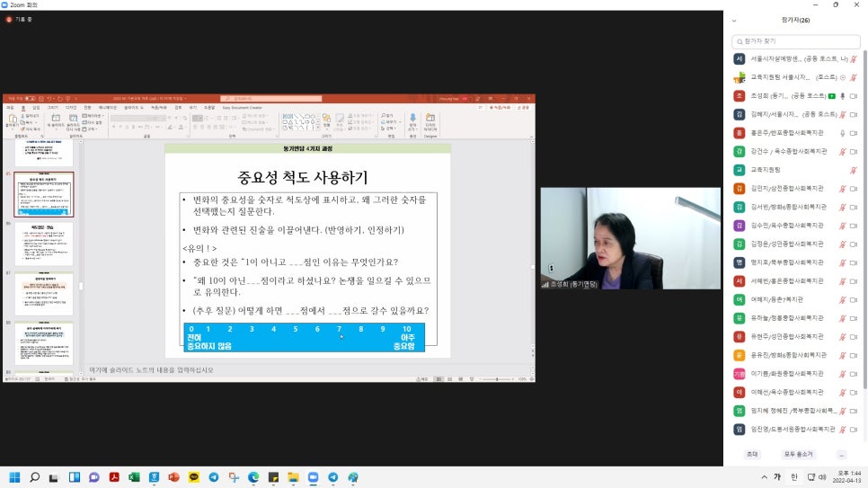868x488 pixels.
Task: Click the Windows Search taskbar icon
Action: tap(35, 477)
